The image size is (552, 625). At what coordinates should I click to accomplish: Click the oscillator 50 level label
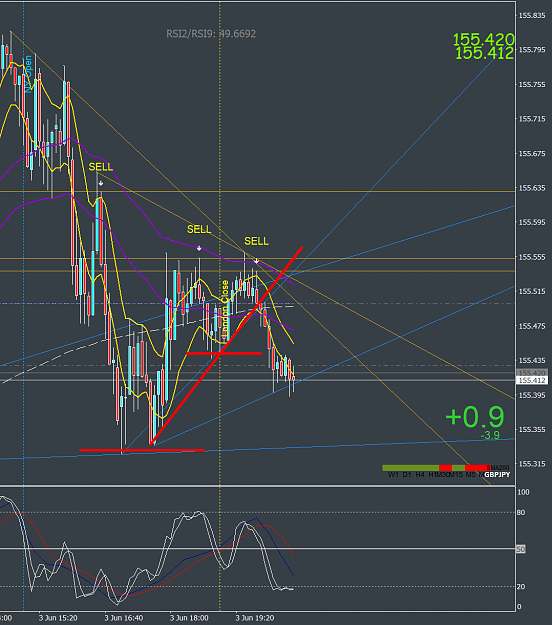[x=521, y=549]
